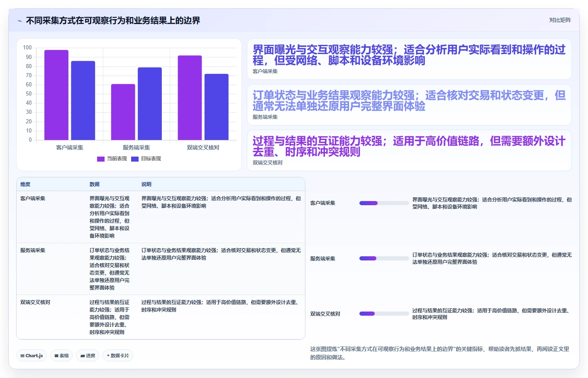The width and height of the screenshot is (588, 378).
Task: Click the 维度 table column header
Action: 25,184
